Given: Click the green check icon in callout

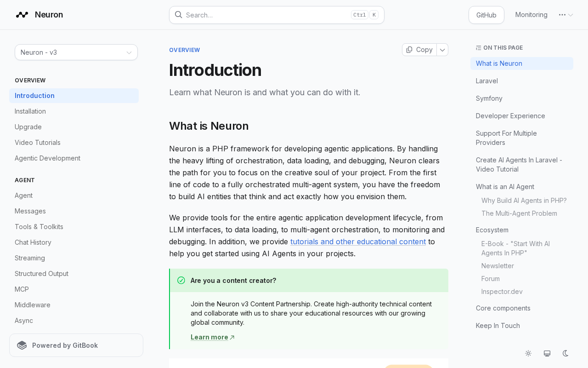Looking at the screenshot, I should [181, 281].
